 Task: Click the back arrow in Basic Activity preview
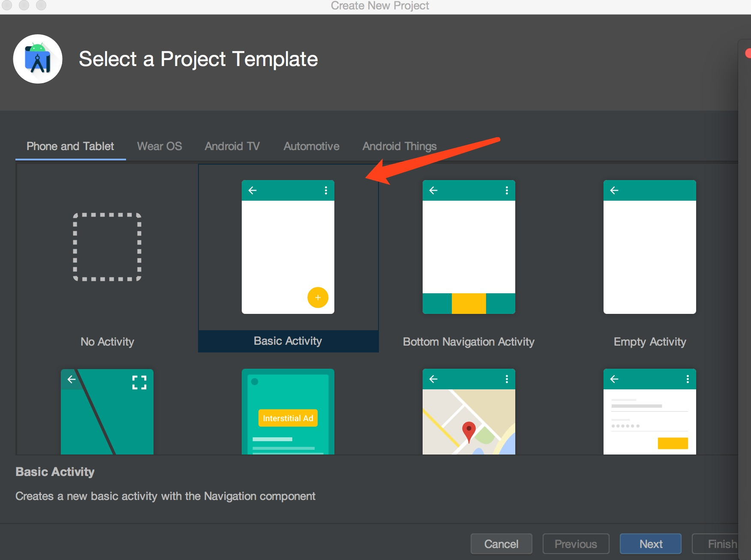pyautogui.click(x=253, y=190)
